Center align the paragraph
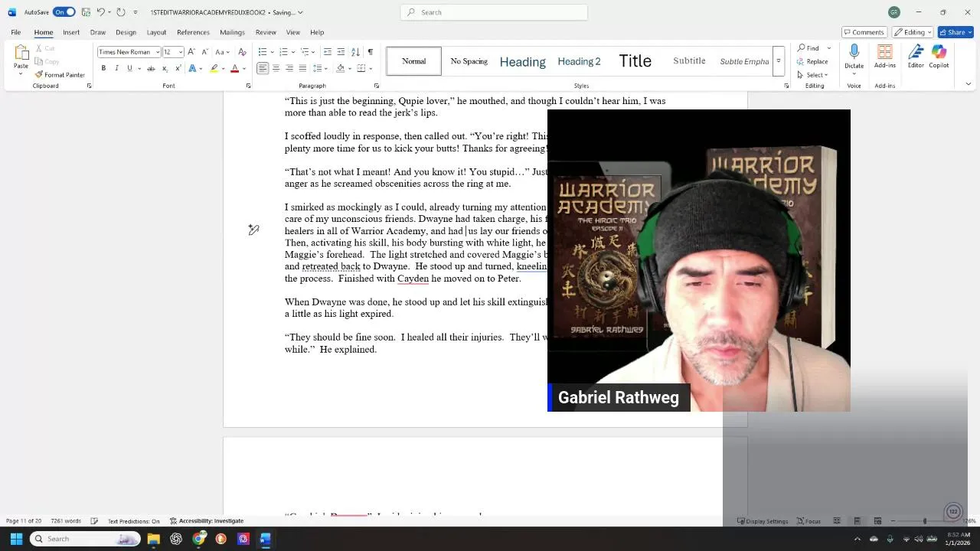Image resolution: width=980 pixels, height=551 pixels. 276,68
